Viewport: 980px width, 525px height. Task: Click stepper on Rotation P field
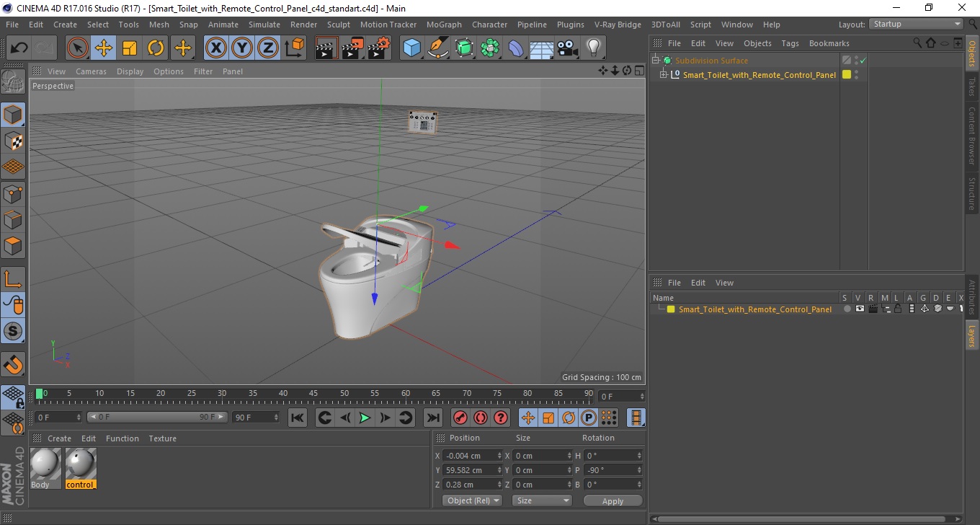pos(639,470)
